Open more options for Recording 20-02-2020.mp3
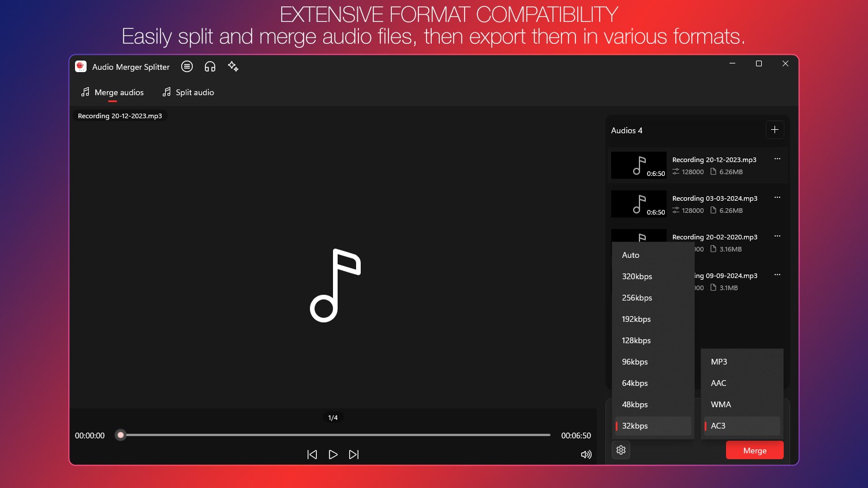The height and width of the screenshot is (488, 868). pyautogui.click(x=777, y=236)
